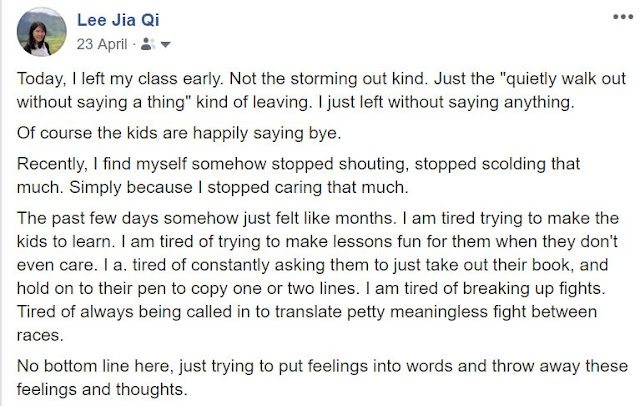Click the line starting 'Today, I left my class early'
The width and height of the screenshot is (640, 406).
321,78
